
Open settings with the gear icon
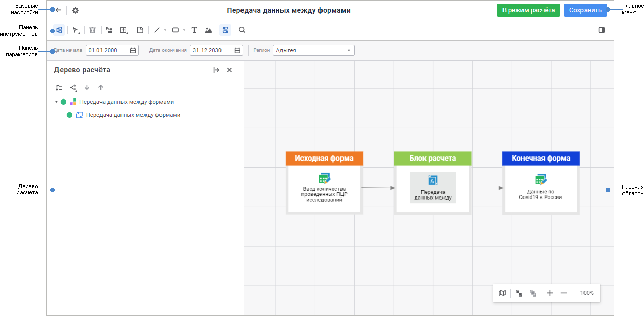(x=75, y=10)
